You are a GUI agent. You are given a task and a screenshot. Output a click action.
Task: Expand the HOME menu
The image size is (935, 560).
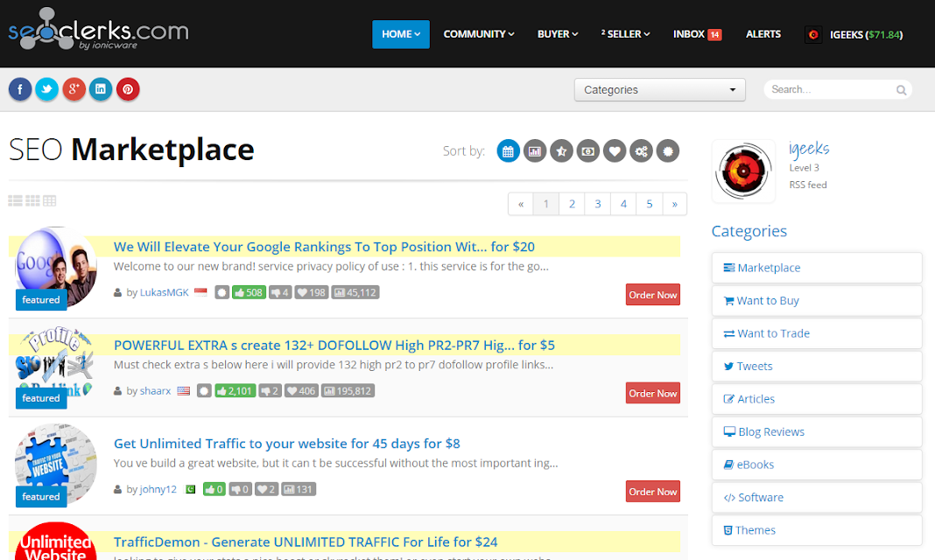coord(401,34)
